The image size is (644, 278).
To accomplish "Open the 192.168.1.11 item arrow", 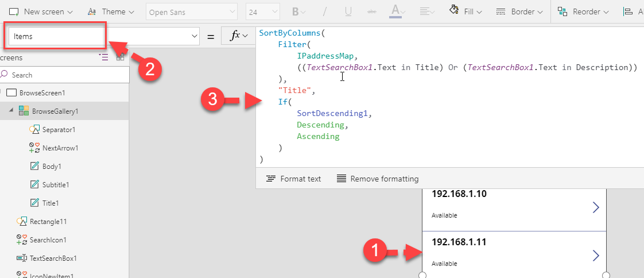I will pos(596,256).
